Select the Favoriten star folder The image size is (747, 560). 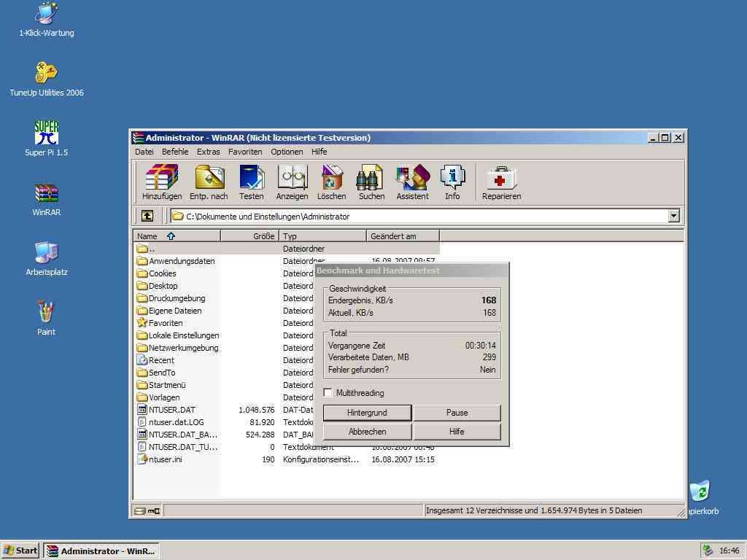point(142,323)
